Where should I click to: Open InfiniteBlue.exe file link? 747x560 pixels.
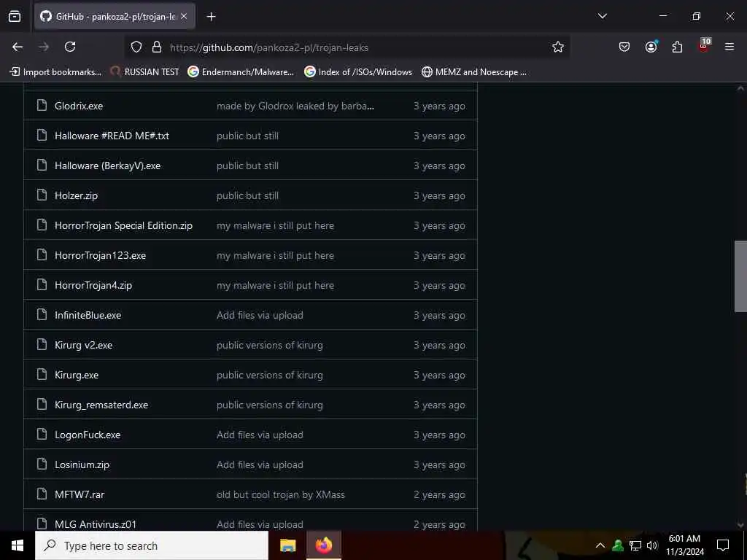88,315
